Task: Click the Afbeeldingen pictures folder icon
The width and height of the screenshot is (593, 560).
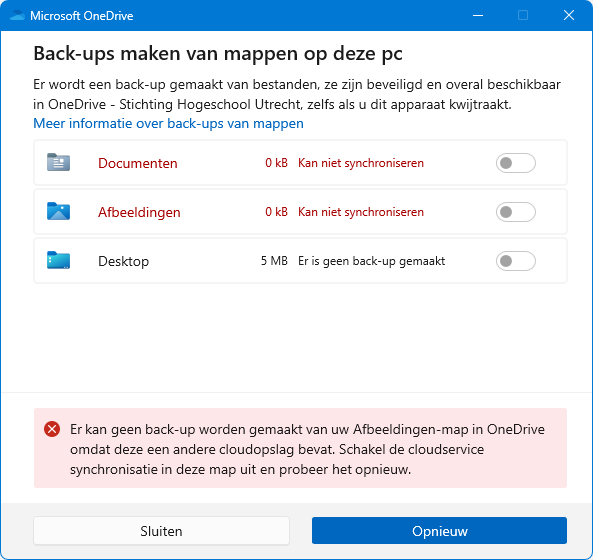Action: 58,211
